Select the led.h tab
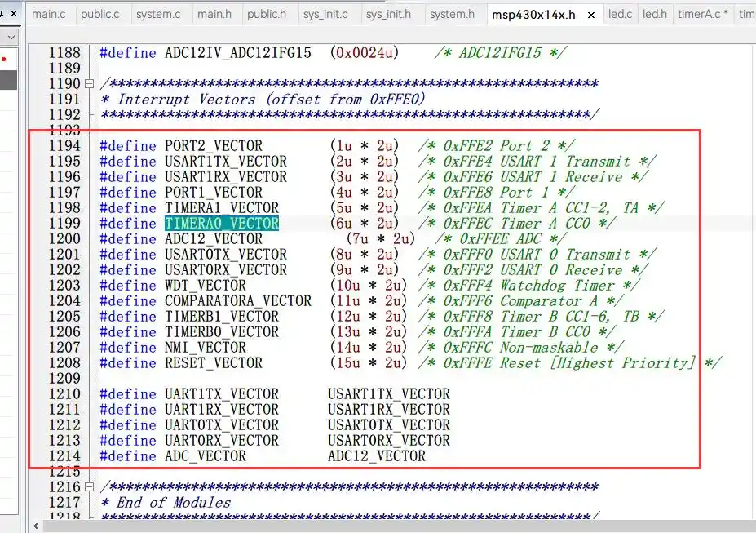756x533 pixels. click(654, 15)
